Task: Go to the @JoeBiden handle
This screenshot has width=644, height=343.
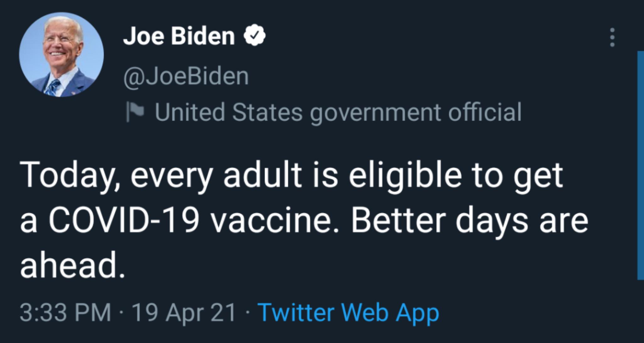Action: (186, 76)
